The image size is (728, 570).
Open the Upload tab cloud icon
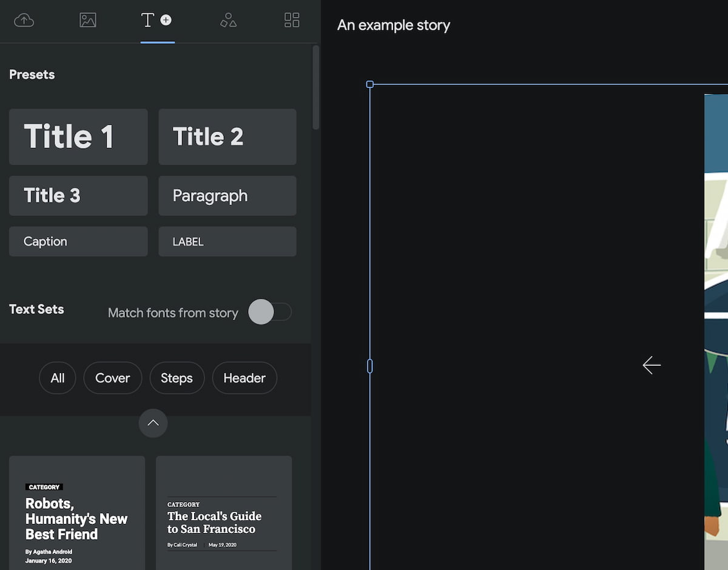click(24, 20)
